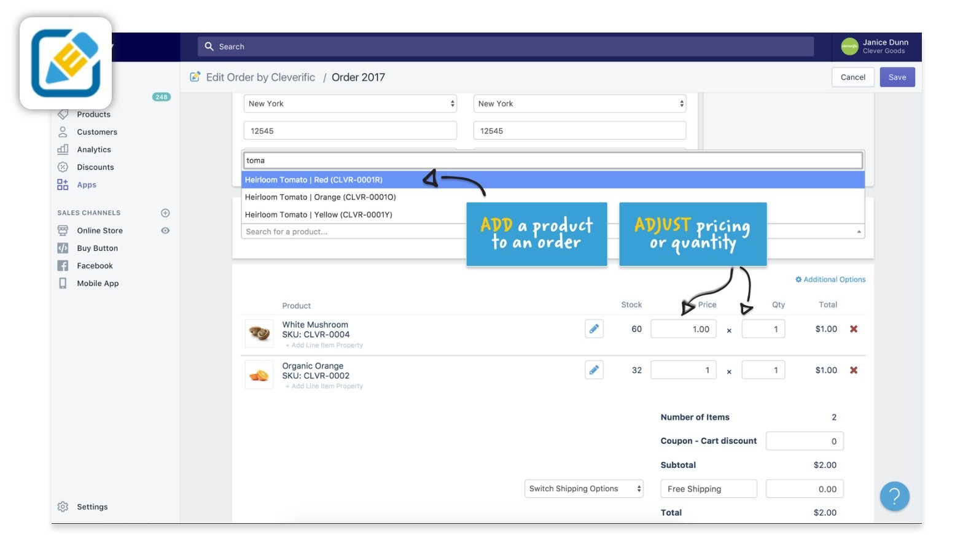Open the left New York state dropdown
979x560 pixels.
[350, 104]
